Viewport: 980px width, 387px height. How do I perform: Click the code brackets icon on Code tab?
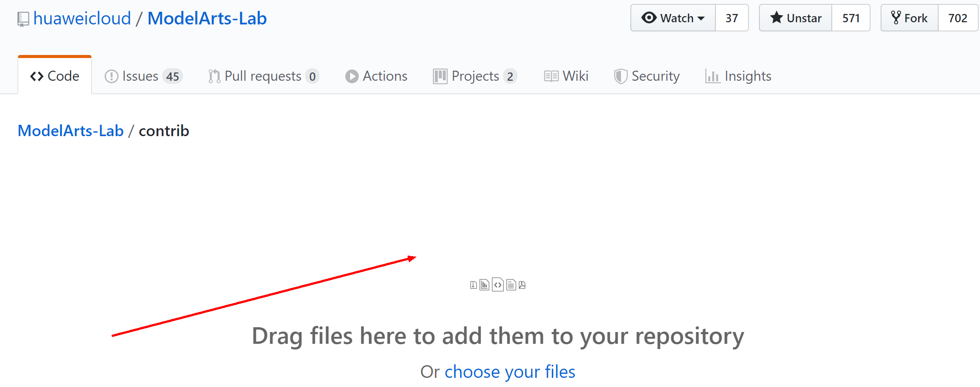37,76
